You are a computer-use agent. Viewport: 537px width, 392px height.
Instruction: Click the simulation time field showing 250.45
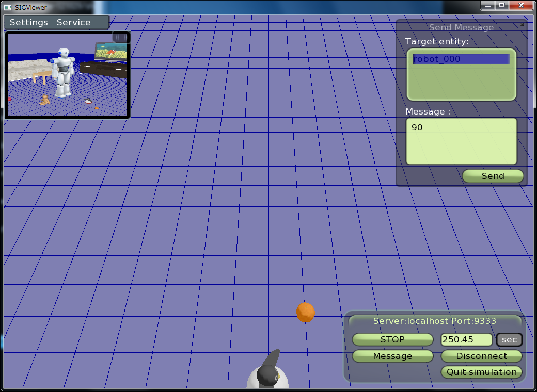pyautogui.click(x=466, y=340)
